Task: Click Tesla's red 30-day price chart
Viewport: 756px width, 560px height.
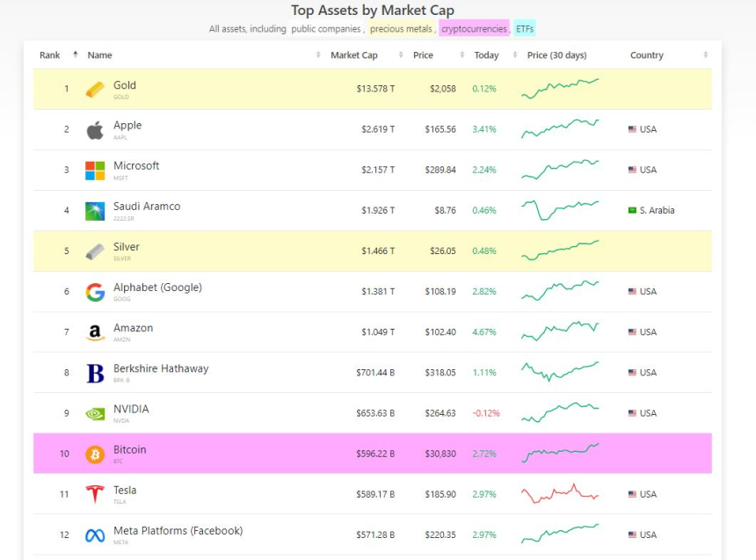Action: pyautogui.click(x=559, y=493)
